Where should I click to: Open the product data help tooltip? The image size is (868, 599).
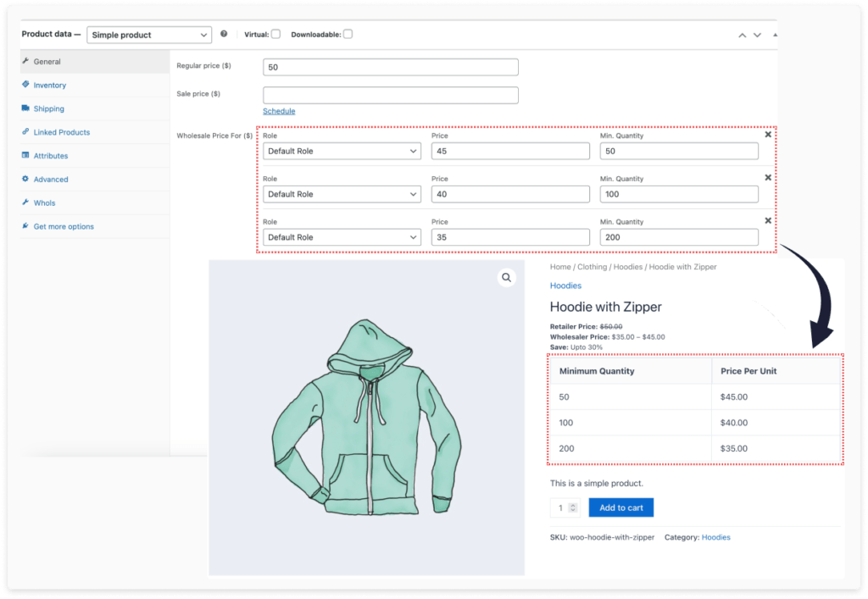click(x=222, y=34)
